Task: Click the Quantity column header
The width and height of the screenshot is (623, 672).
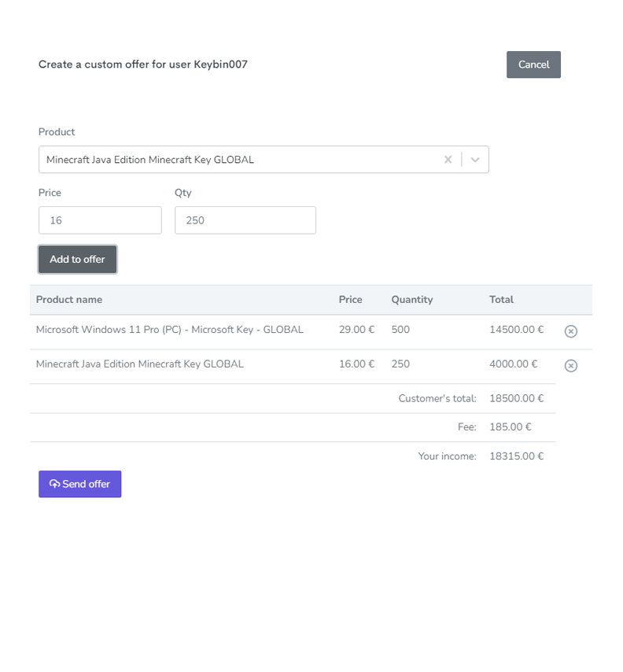Action: [411, 300]
